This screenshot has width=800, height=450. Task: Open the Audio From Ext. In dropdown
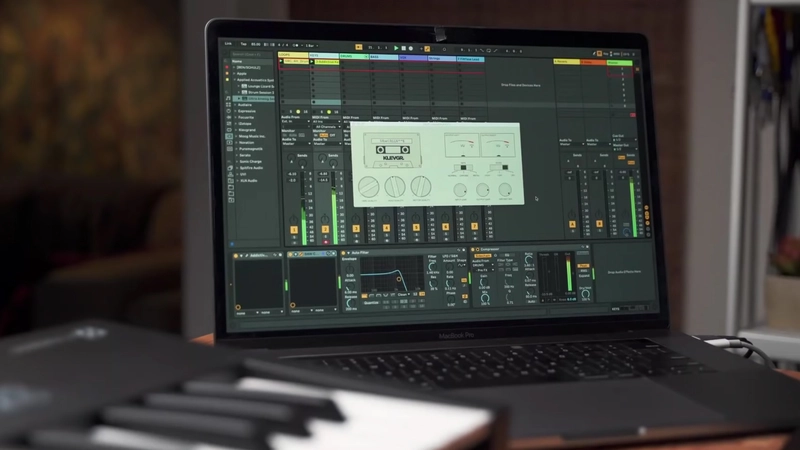pyautogui.click(x=296, y=121)
